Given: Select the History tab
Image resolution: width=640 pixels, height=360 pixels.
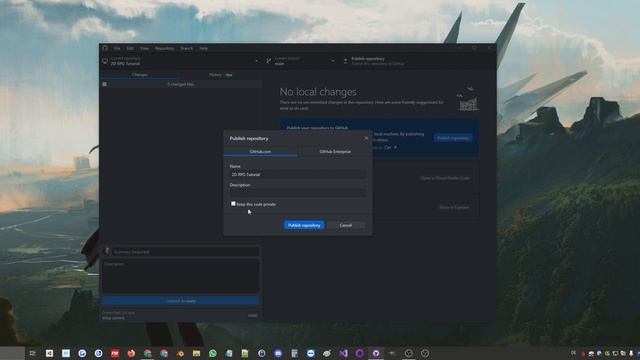Looking at the screenshot, I should click(x=221, y=75).
